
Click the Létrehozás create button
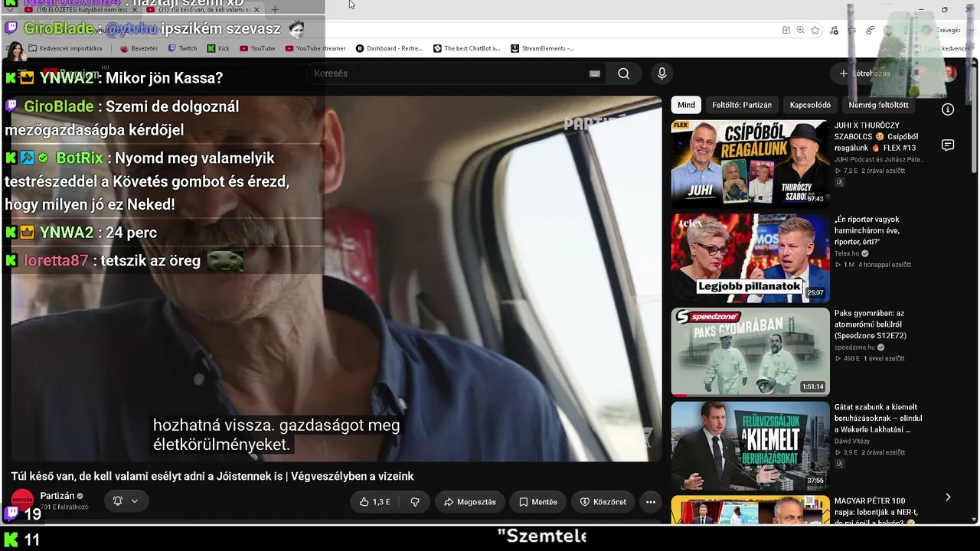point(865,73)
